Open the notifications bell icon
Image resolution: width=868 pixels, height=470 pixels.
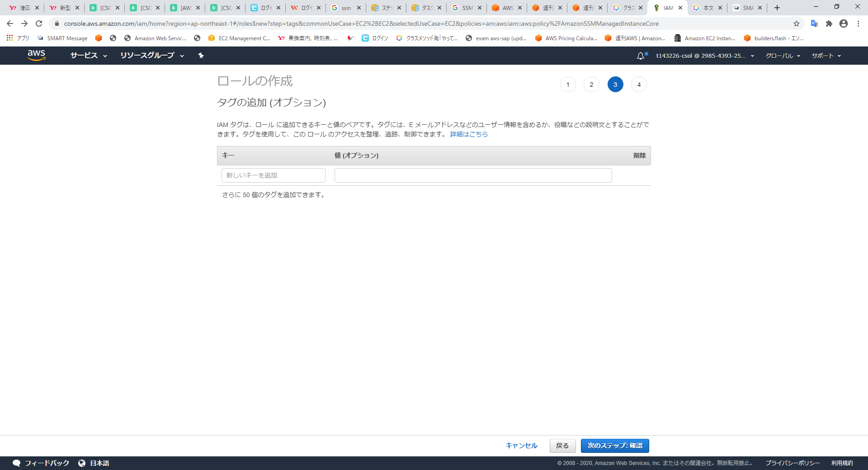click(641, 56)
